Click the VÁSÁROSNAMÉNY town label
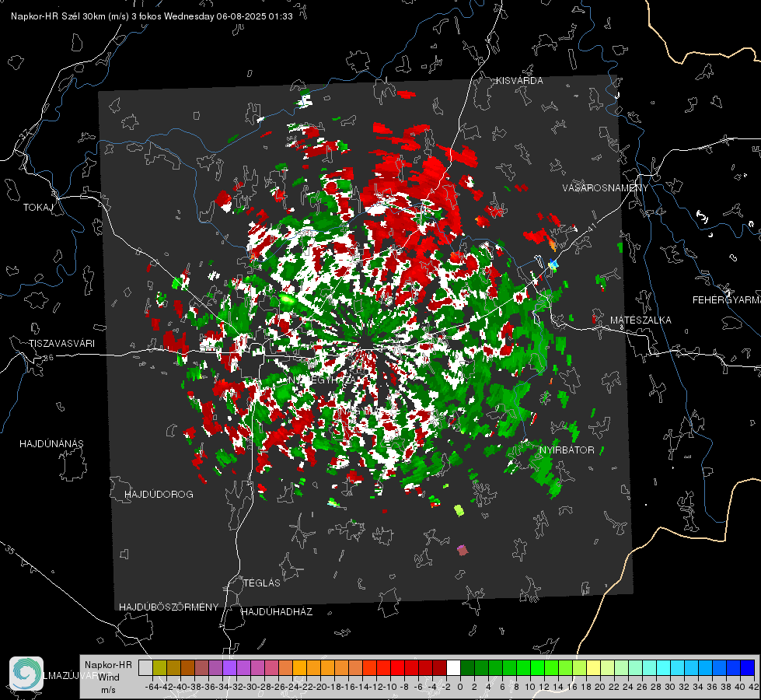Viewport: 761px width, 700px height. tap(606, 188)
